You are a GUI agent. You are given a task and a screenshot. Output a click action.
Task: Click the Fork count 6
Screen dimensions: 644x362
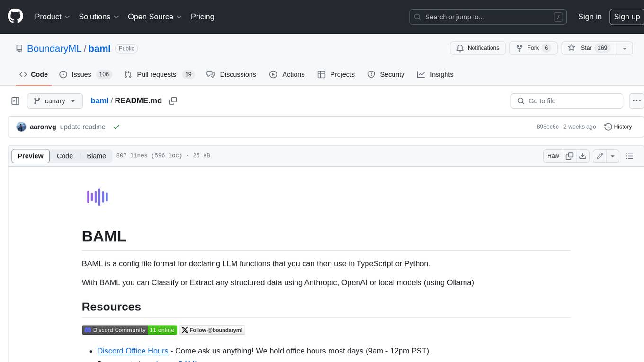pyautogui.click(x=546, y=48)
